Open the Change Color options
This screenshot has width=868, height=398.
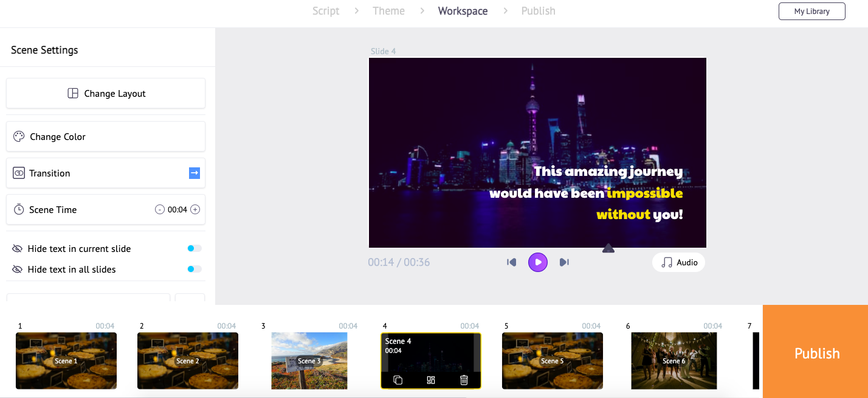coord(106,136)
